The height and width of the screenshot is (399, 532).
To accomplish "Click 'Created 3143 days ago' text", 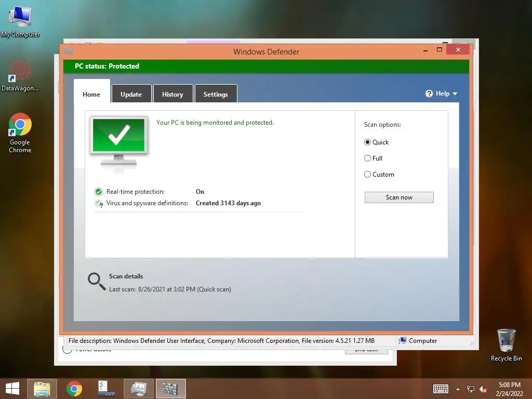I will click(x=229, y=203).
